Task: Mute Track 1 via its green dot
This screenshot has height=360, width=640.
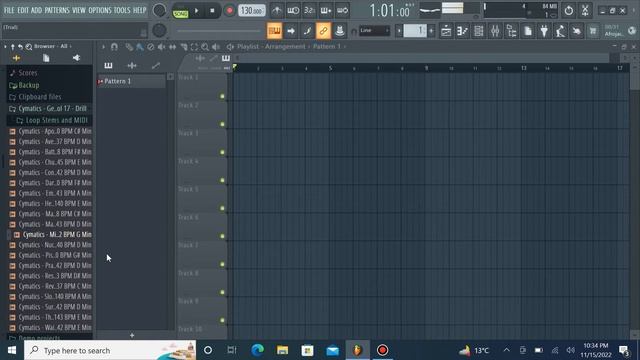Action: pyautogui.click(x=222, y=96)
